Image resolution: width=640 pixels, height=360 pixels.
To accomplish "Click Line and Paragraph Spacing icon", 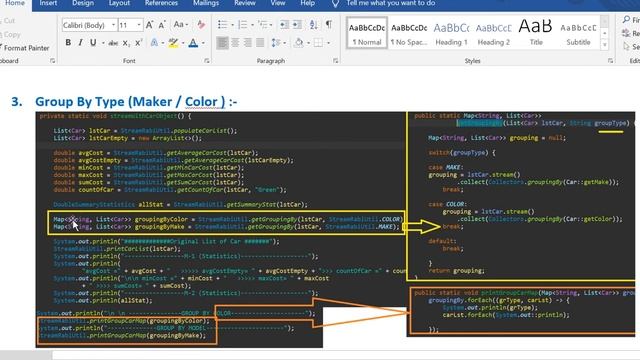I will pyautogui.click(x=276, y=42).
